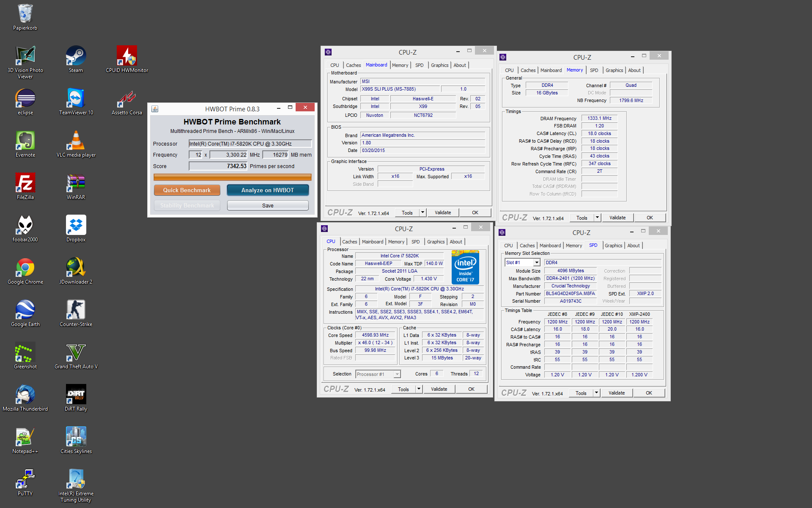The image size is (812, 508).
Task: Launch foobar2000 desktop icon
Action: tap(25, 229)
